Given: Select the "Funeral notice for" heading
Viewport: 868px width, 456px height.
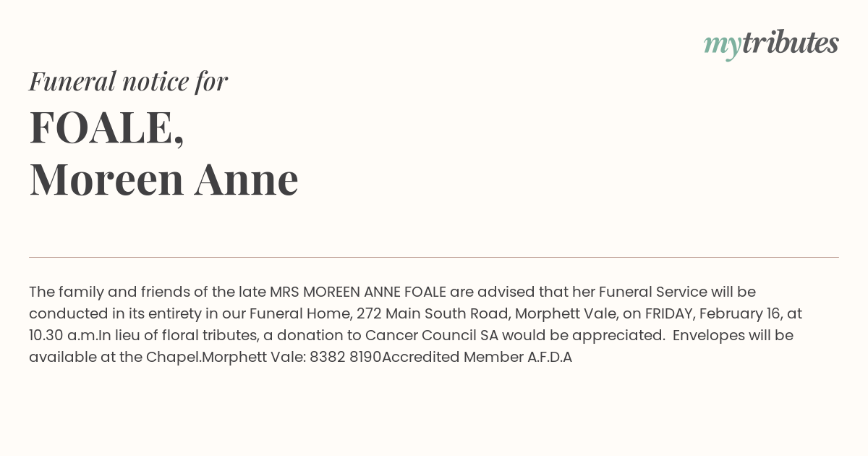Looking at the screenshot, I should pos(129,81).
